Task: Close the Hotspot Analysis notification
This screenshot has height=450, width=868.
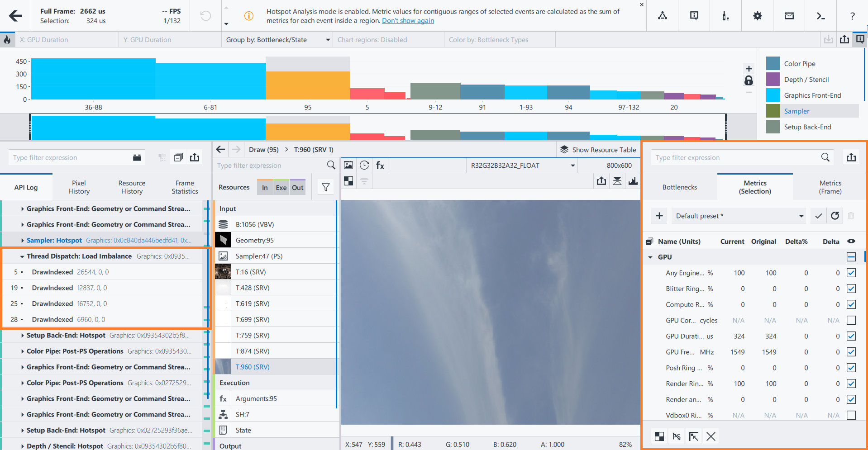Action: click(641, 5)
